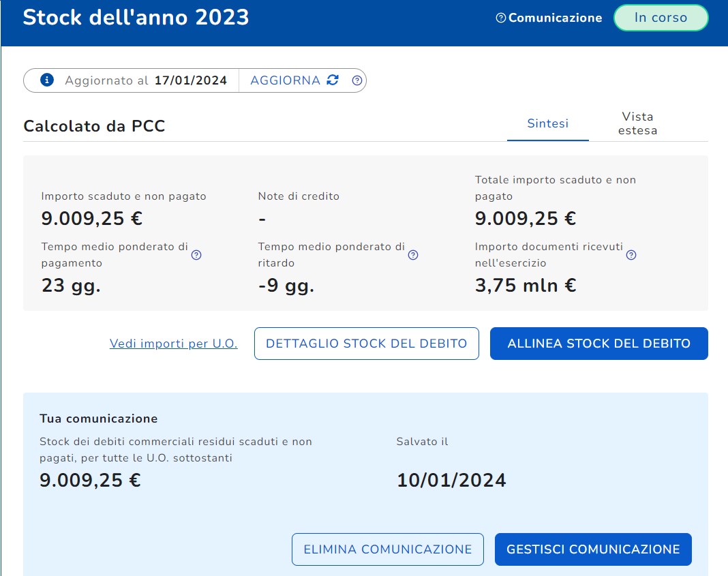Click the DETTAGLIO STOCK DEL DEBITO button
Screen dimensions: 728x576
(x=367, y=344)
